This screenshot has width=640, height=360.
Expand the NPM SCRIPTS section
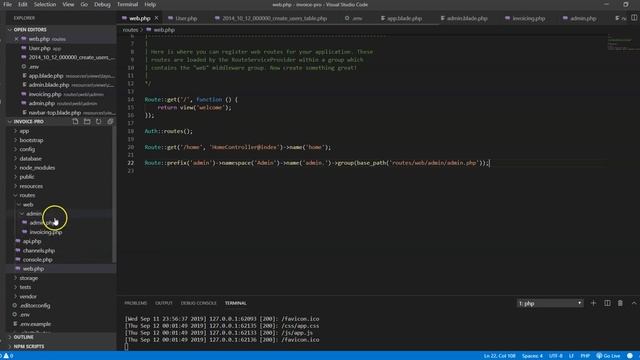29,347
